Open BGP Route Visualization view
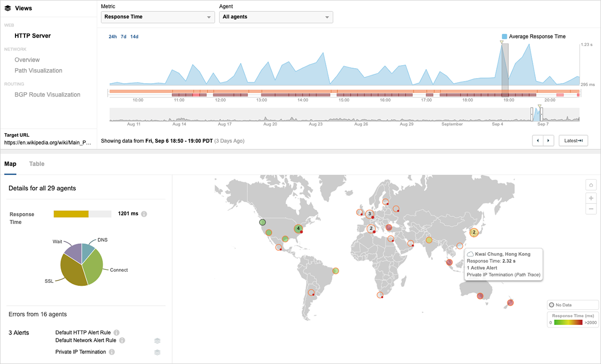601x364 pixels. (47, 95)
